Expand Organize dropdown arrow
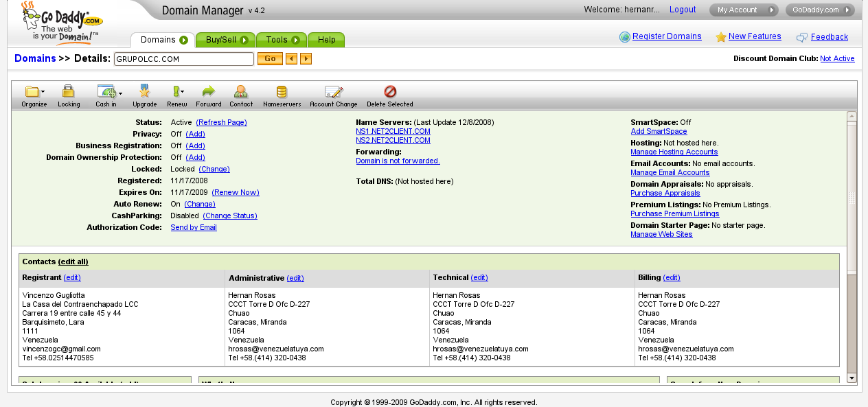 [43, 92]
